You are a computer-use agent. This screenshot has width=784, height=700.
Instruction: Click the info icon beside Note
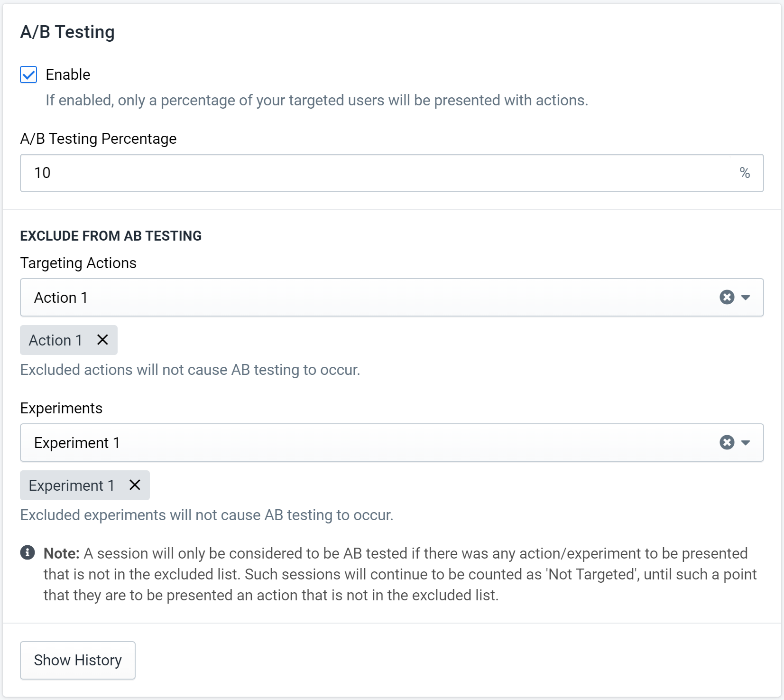pyautogui.click(x=28, y=552)
